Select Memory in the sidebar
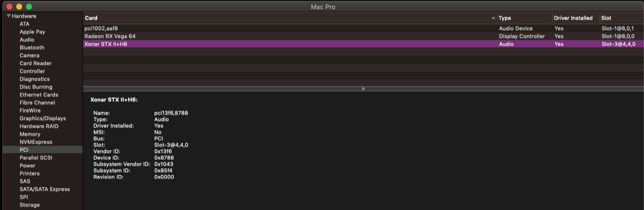644x210 pixels. coord(30,134)
